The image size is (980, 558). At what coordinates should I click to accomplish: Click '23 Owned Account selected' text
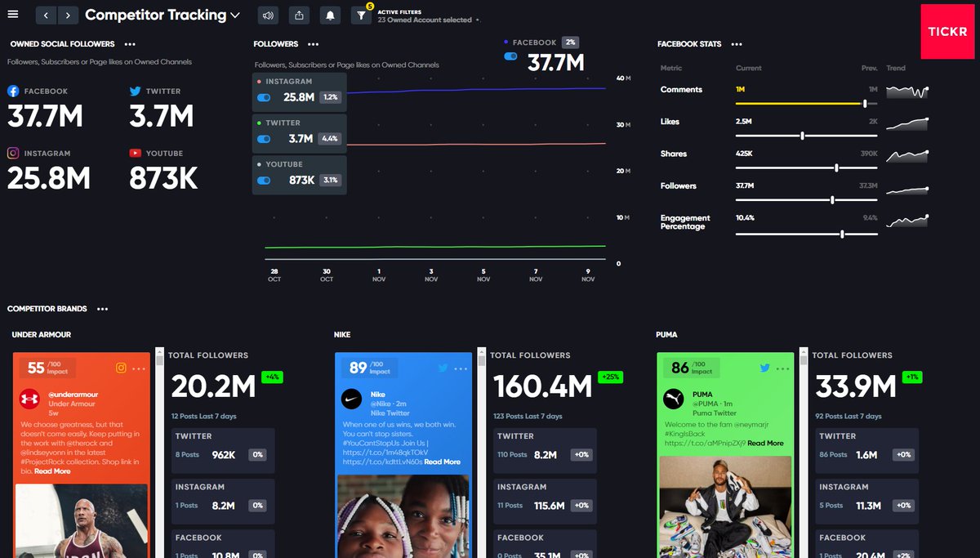click(x=425, y=20)
